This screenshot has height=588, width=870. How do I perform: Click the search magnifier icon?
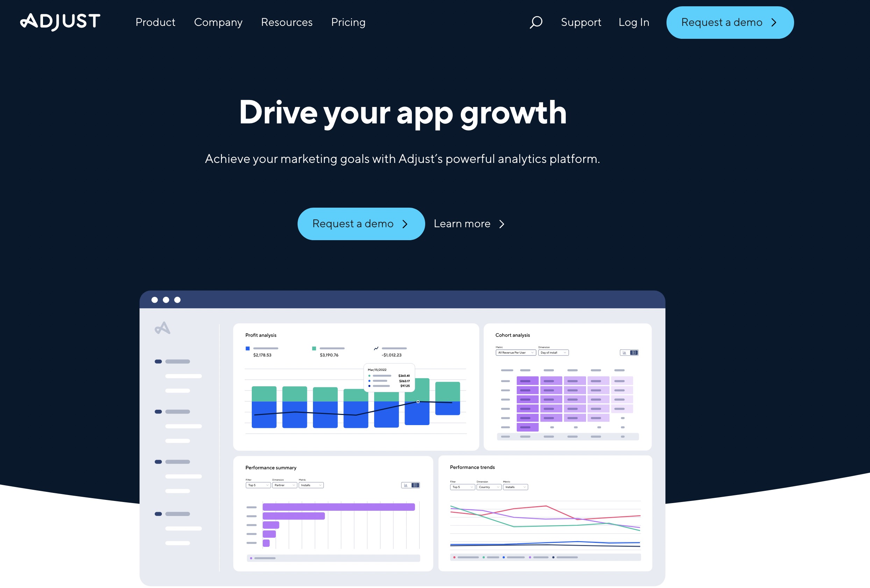[x=535, y=22]
